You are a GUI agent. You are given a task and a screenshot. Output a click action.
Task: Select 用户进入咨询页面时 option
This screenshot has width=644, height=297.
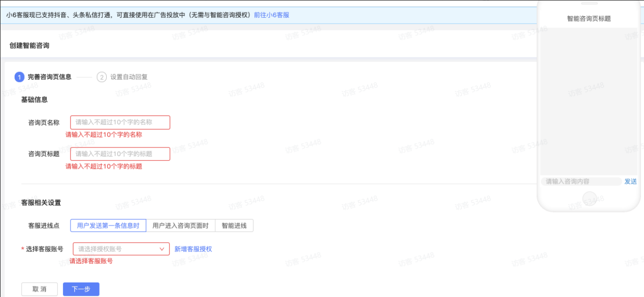tap(180, 226)
